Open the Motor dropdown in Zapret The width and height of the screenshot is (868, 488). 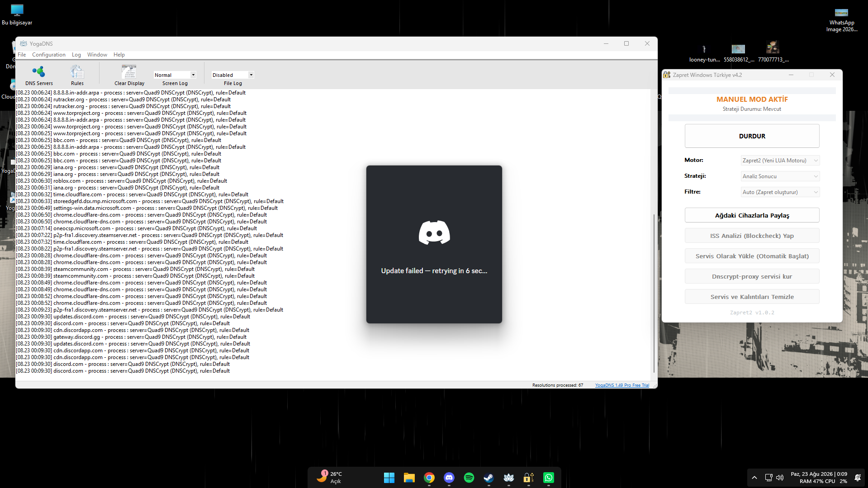point(780,161)
